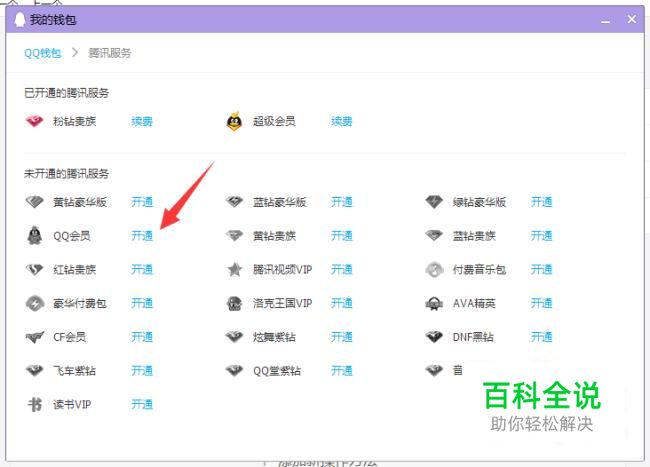
Task: Renew 粉钻贵族 with 续费 link
Action: (x=142, y=121)
